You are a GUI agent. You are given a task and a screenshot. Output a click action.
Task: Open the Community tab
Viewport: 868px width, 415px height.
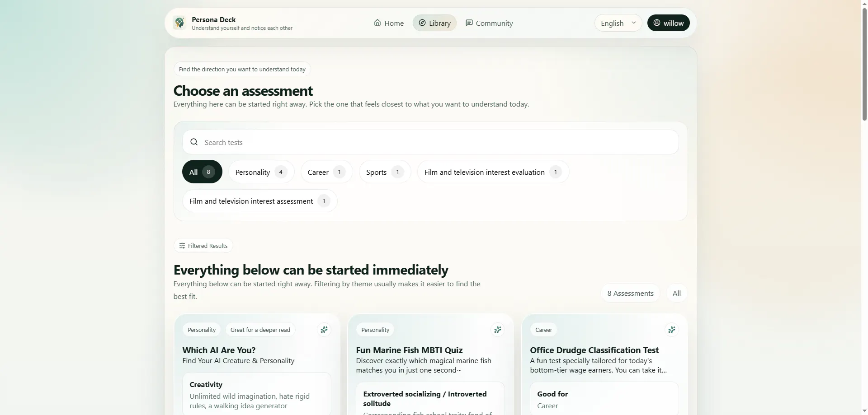point(489,23)
